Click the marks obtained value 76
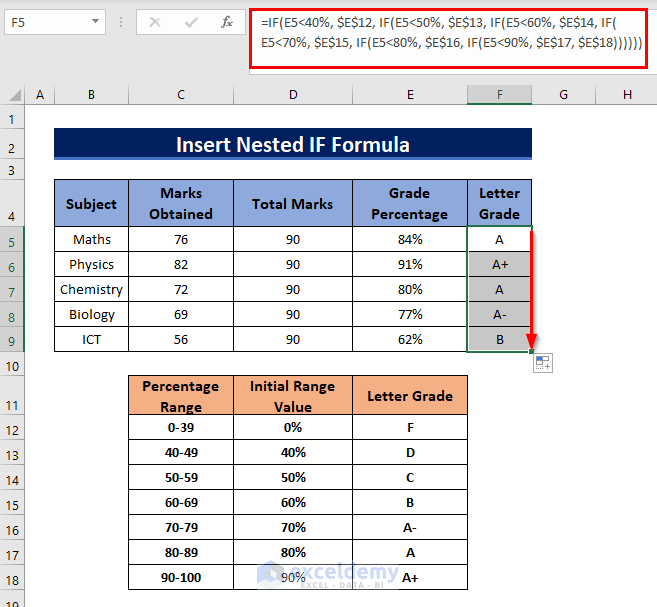657x607 pixels. coord(181,239)
